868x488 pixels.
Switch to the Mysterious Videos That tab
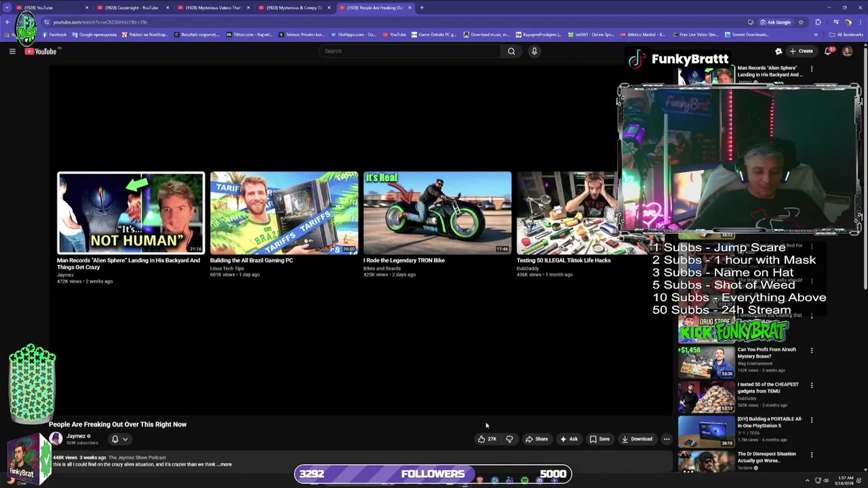[213, 7]
